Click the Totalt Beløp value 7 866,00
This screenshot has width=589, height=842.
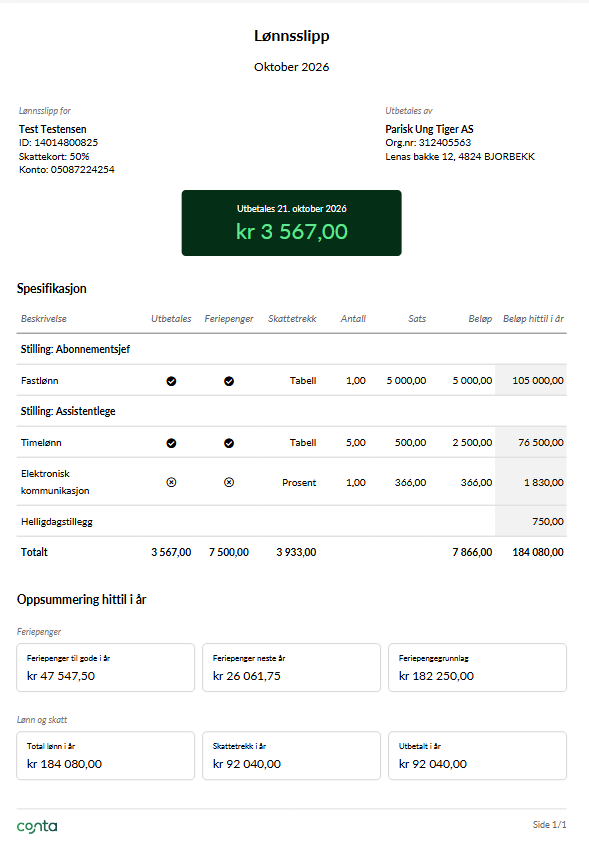pyautogui.click(x=472, y=552)
